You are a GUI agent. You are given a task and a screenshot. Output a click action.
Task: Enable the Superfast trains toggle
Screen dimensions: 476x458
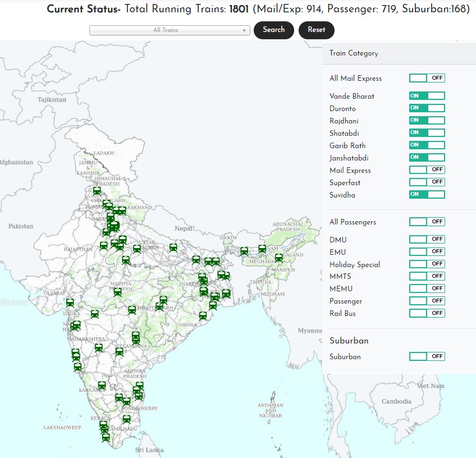[427, 182]
